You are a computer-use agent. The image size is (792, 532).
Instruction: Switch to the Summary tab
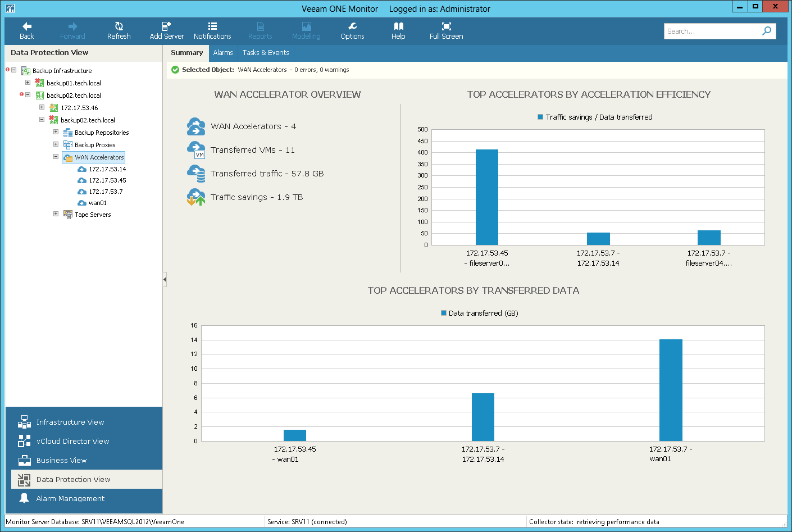(x=187, y=53)
